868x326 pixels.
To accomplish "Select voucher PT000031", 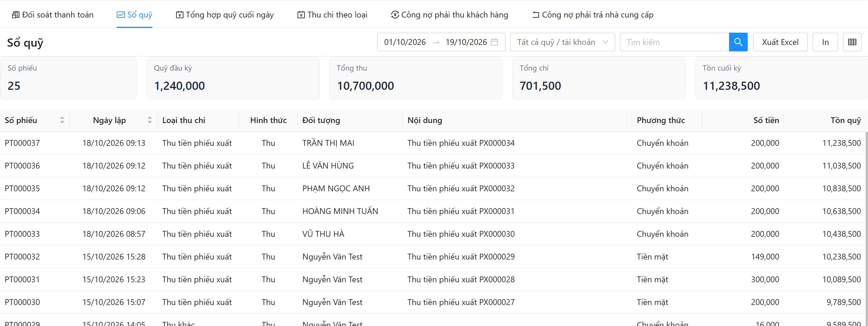I will [x=22, y=279].
